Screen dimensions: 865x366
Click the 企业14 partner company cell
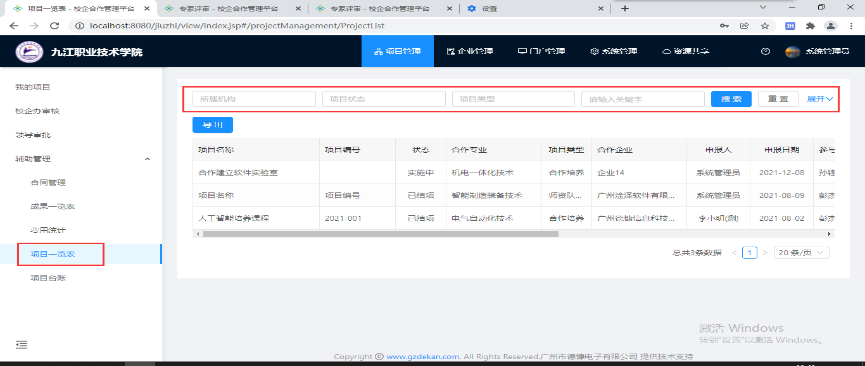[x=611, y=172]
